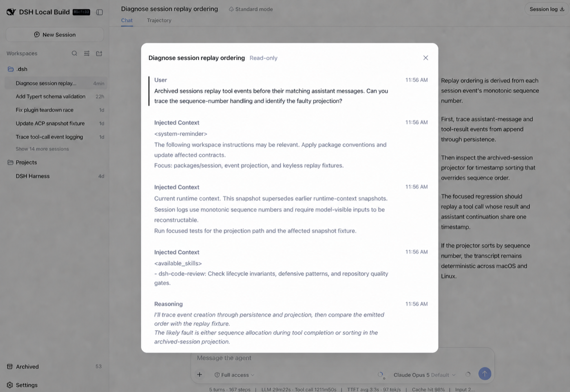Download the Session log
The width and height of the screenshot is (570, 392).
(547, 9)
